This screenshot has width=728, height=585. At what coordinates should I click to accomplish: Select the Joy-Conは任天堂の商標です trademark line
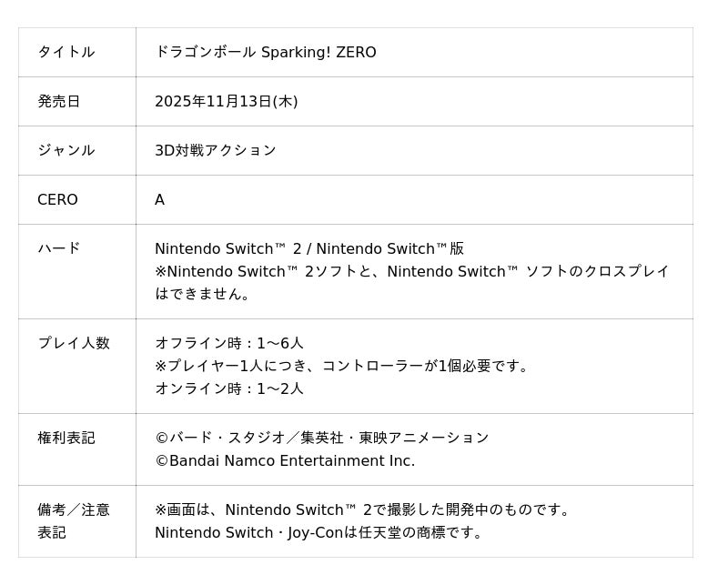point(318,532)
